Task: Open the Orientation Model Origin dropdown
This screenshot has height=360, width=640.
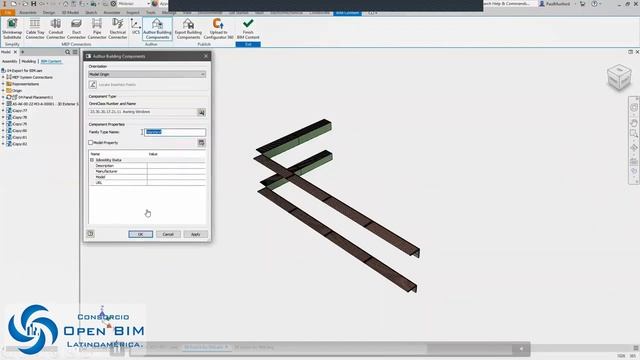Action: (147, 74)
